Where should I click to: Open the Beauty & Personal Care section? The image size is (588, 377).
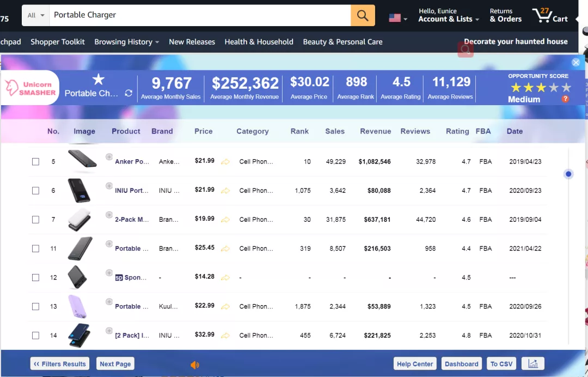(x=343, y=41)
